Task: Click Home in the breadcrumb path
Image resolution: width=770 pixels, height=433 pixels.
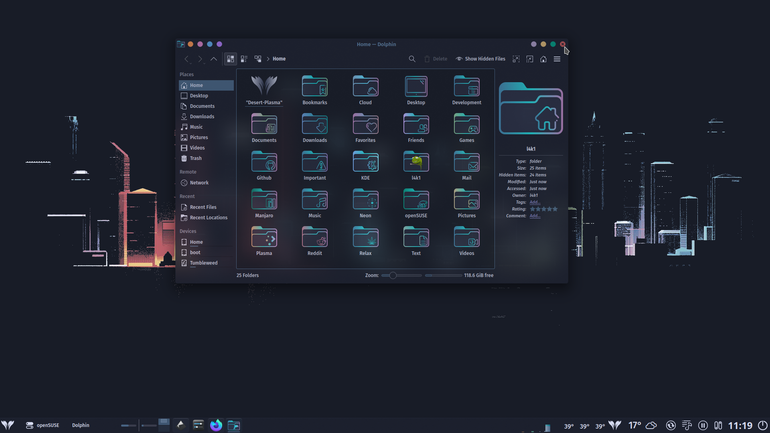Action: tap(279, 59)
